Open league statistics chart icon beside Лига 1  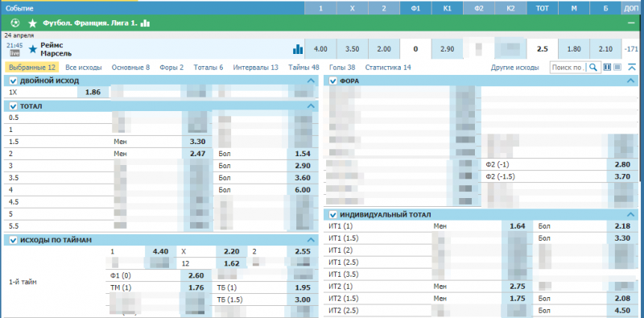pyautogui.click(x=145, y=23)
